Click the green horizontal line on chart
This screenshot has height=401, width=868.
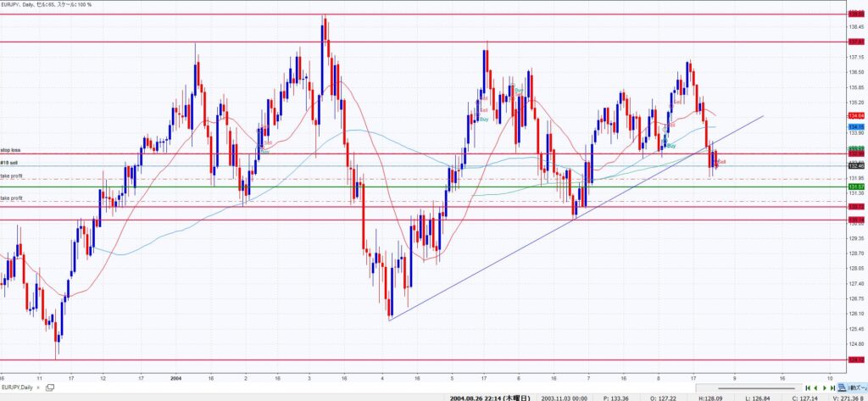[339, 187]
